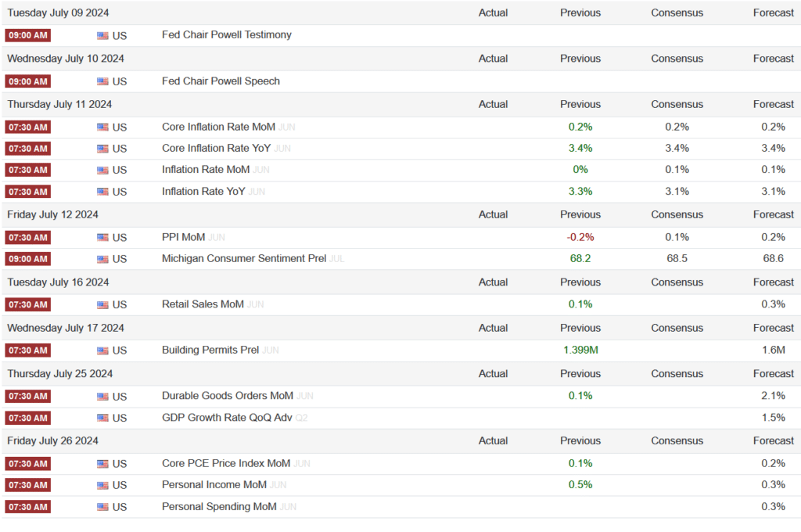Screen dimensions: 801x532
Task: Click the 1.399M previous value for Building Permits
Action: [x=580, y=350]
